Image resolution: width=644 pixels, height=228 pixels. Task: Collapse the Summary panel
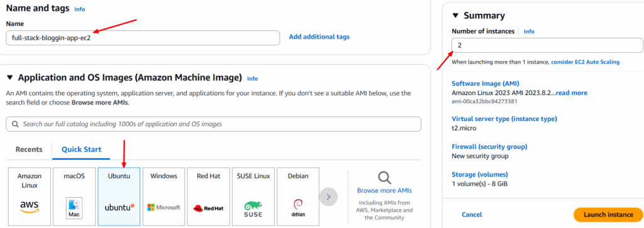[x=455, y=16]
